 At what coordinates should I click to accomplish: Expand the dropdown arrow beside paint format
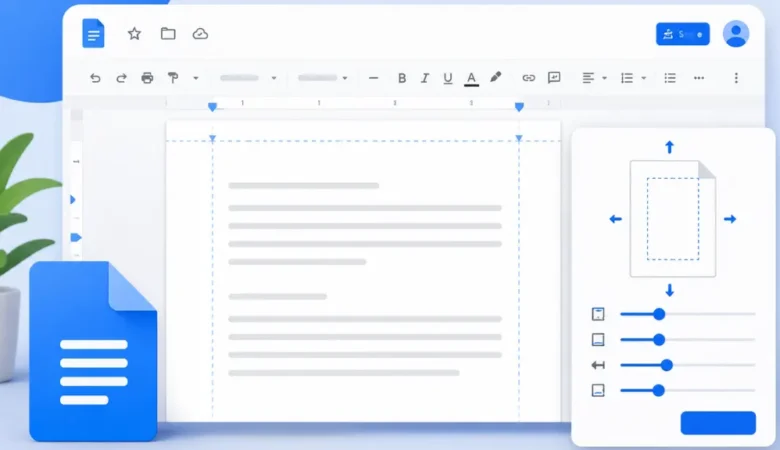pyautogui.click(x=196, y=78)
